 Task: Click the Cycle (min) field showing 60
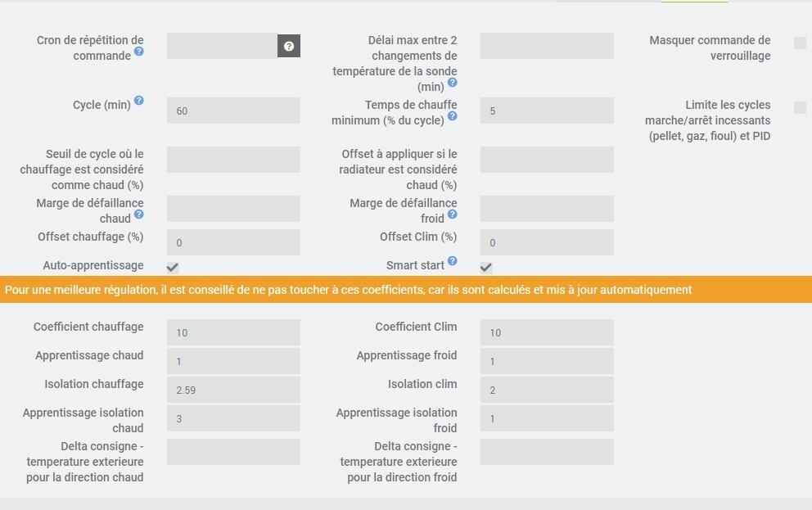(233, 111)
